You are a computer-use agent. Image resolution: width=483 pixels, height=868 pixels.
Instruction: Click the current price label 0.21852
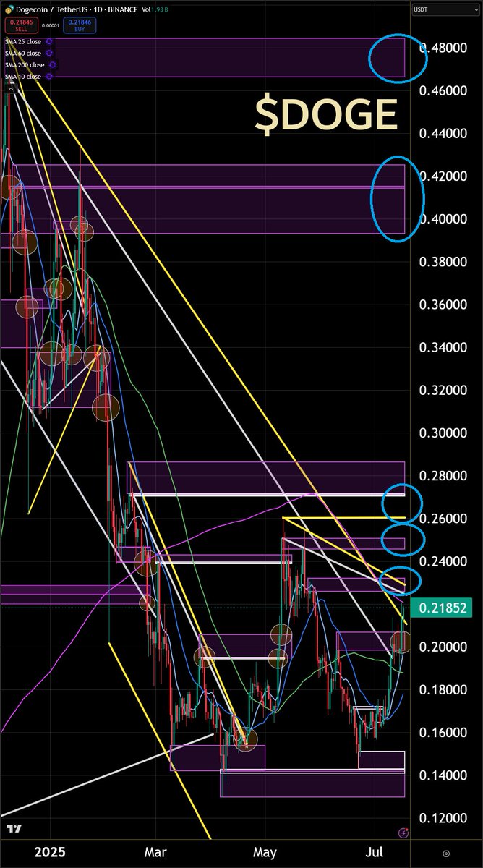(x=441, y=608)
